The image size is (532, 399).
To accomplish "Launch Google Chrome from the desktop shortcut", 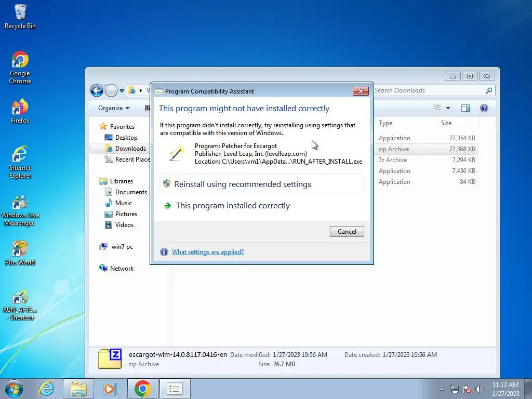I will coord(20,68).
